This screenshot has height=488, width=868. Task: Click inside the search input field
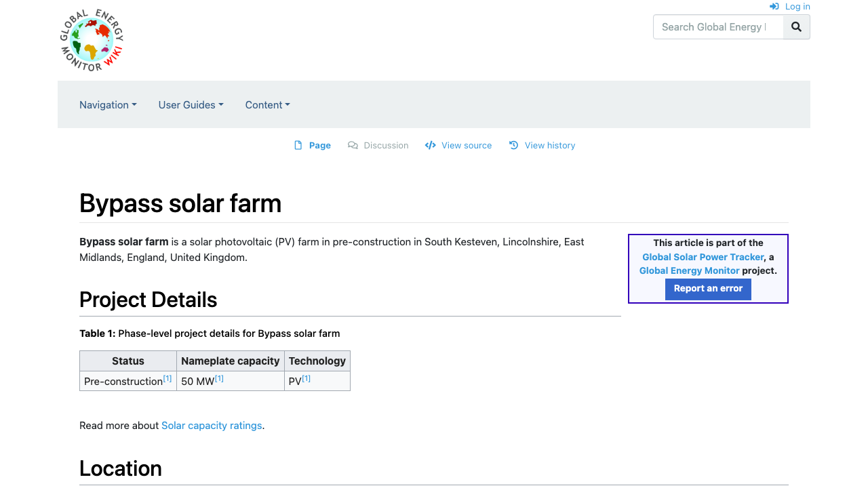718,27
